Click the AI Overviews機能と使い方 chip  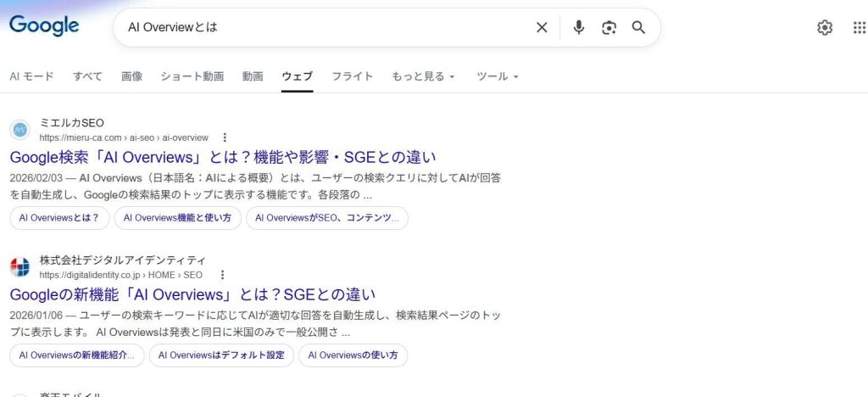177,218
